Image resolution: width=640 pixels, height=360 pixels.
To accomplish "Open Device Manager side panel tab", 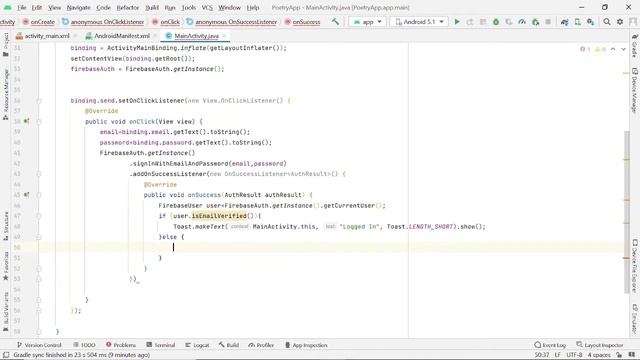I will coord(635,91).
